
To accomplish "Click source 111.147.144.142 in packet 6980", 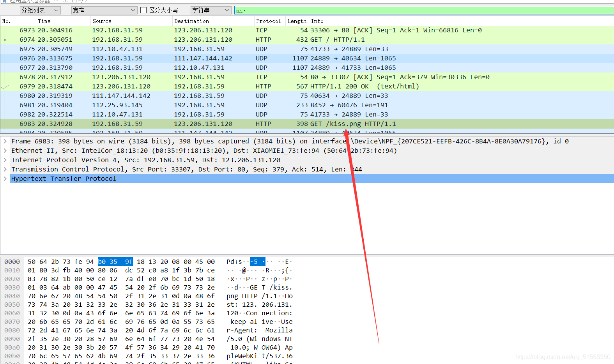I will [121, 96].
